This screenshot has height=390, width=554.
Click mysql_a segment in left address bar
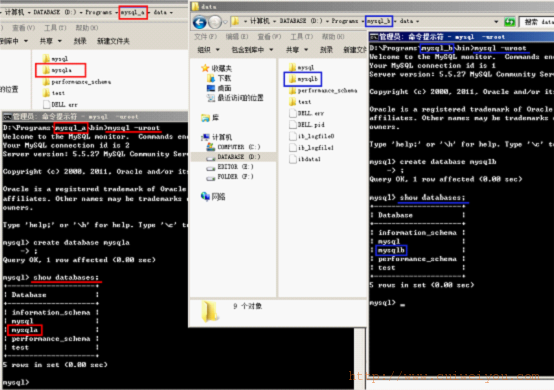(132, 12)
